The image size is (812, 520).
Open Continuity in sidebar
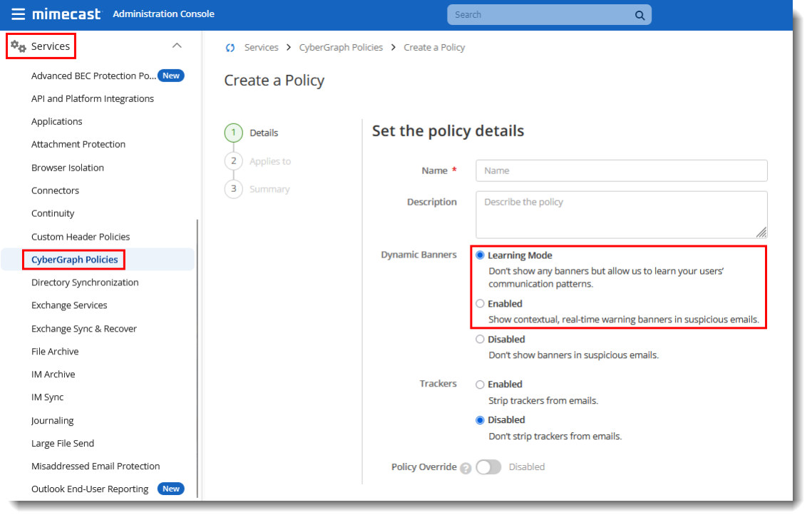tap(53, 213)
